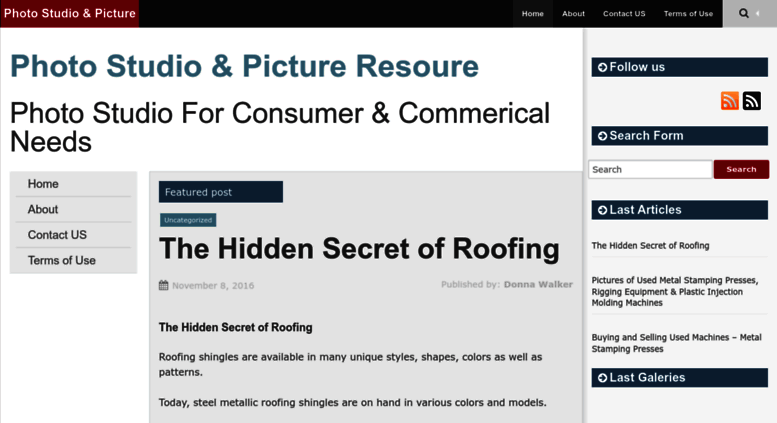Screen dimensions: 777x423
Task: Click the arrow icon beside Follow us
Action: tap(602, 67)
